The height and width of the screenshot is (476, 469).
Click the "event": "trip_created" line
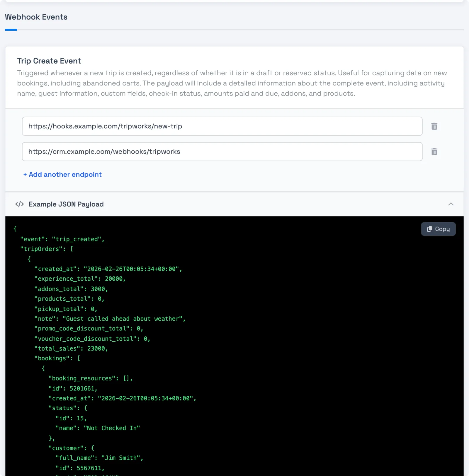(x=62, y=239)
